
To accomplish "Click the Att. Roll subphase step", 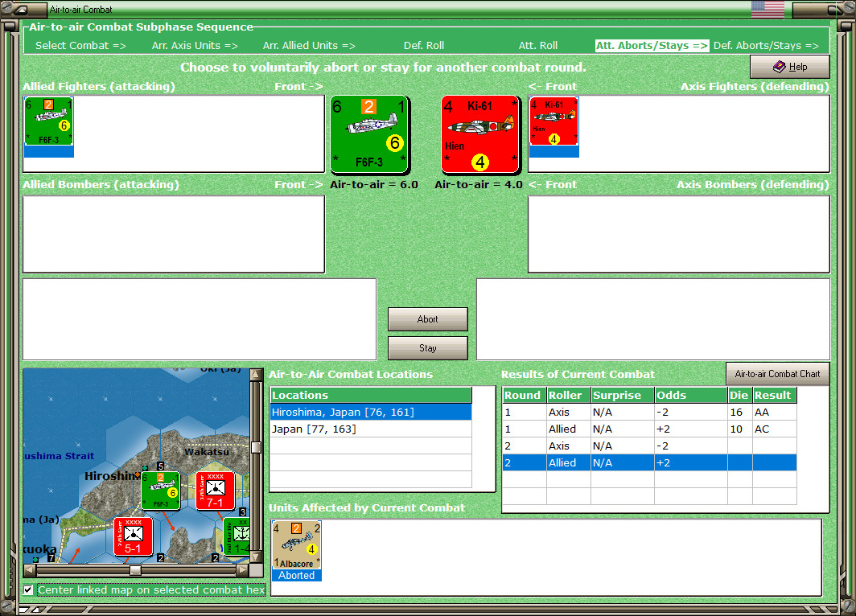I will (537, 46).
